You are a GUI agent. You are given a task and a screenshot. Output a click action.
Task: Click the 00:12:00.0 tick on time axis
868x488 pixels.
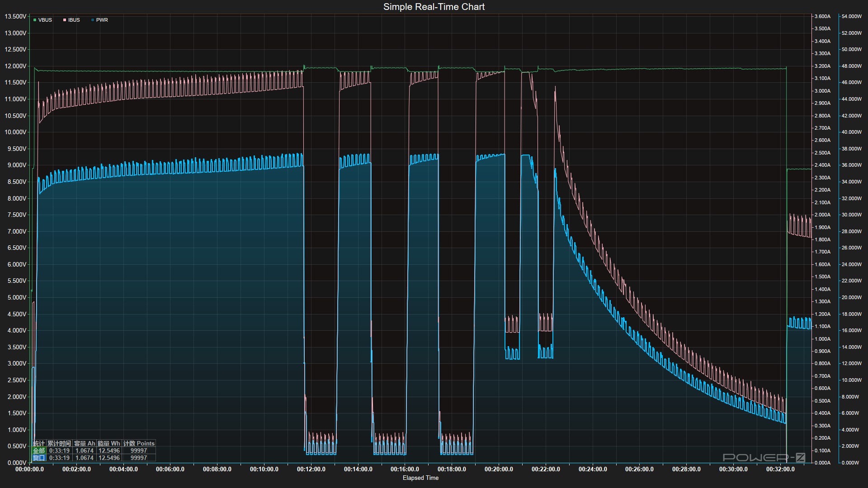tap(311, 469)
